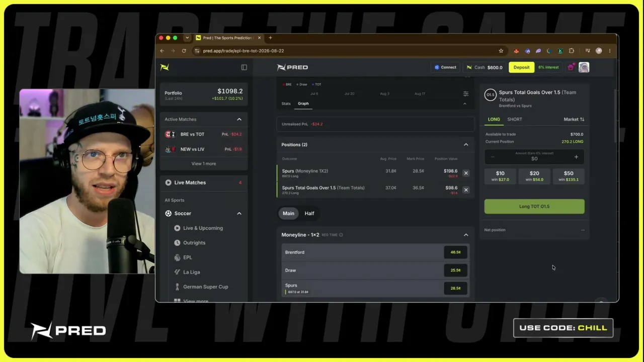Click the Soccer ball icon
Viewport: 644px width, 362px height.
(x=168, y=213)
